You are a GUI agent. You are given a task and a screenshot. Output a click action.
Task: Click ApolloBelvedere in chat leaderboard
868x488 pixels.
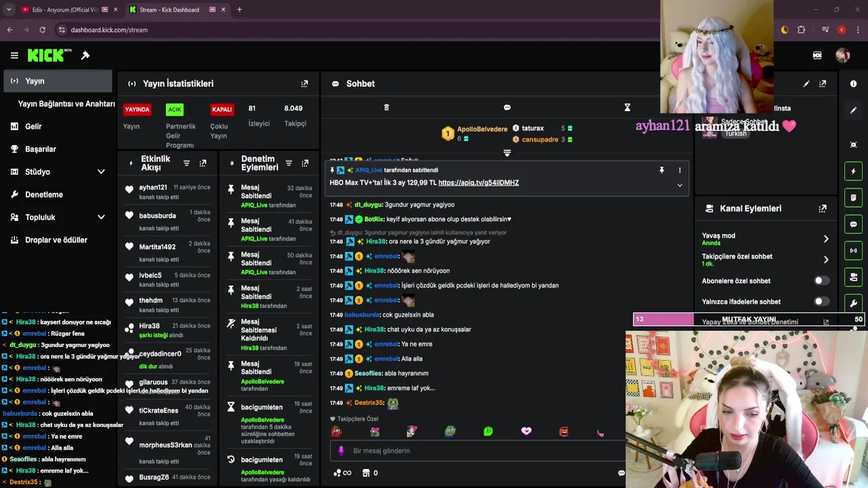(482, 129)
